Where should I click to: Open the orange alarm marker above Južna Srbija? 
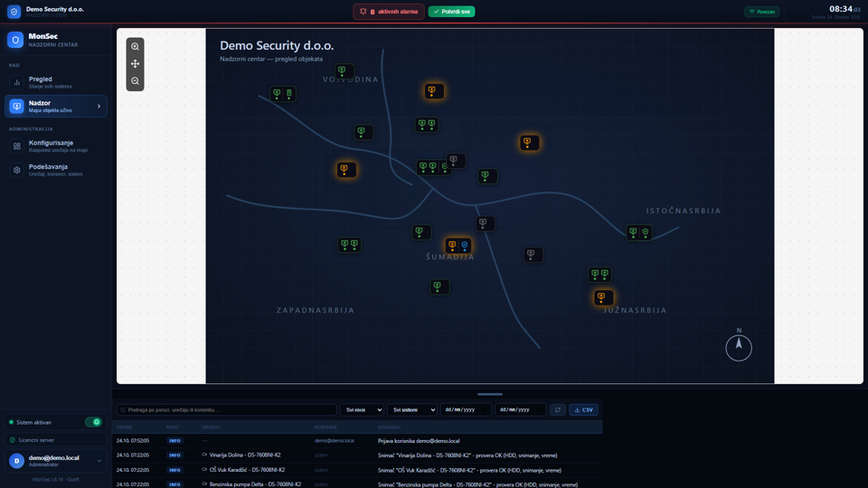tap(603, 297)
